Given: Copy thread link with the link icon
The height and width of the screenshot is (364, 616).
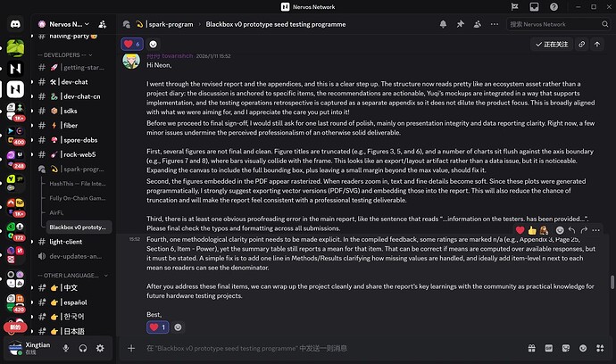Looking at the screenshot, I should point(582,43).
